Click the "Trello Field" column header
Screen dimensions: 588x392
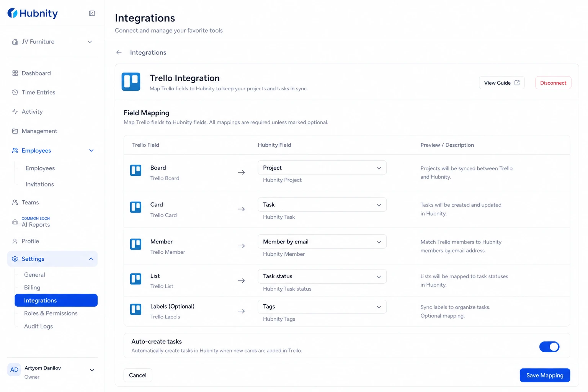pyautogui.click(x=145, y=145)
